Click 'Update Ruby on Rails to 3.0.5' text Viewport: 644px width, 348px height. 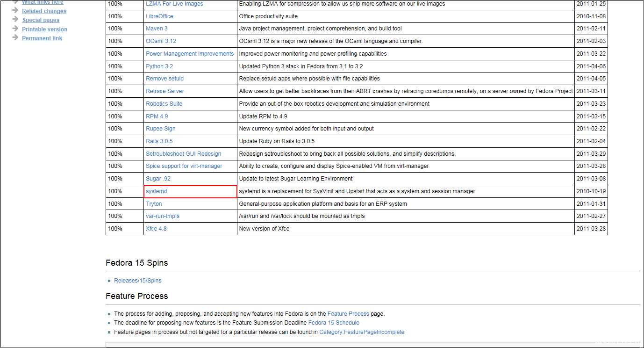277,141
